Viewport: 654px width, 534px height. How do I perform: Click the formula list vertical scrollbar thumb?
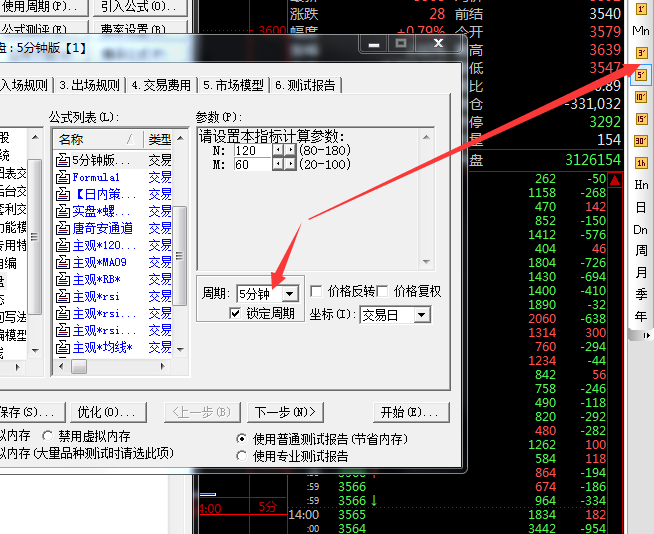(x=180, y=255)
